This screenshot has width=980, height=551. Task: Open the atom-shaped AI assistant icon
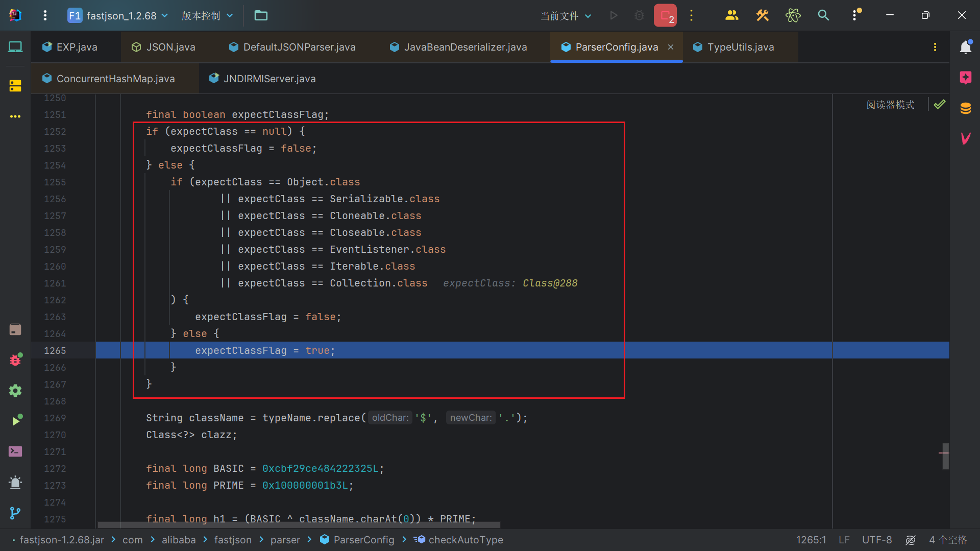(793, 15)
